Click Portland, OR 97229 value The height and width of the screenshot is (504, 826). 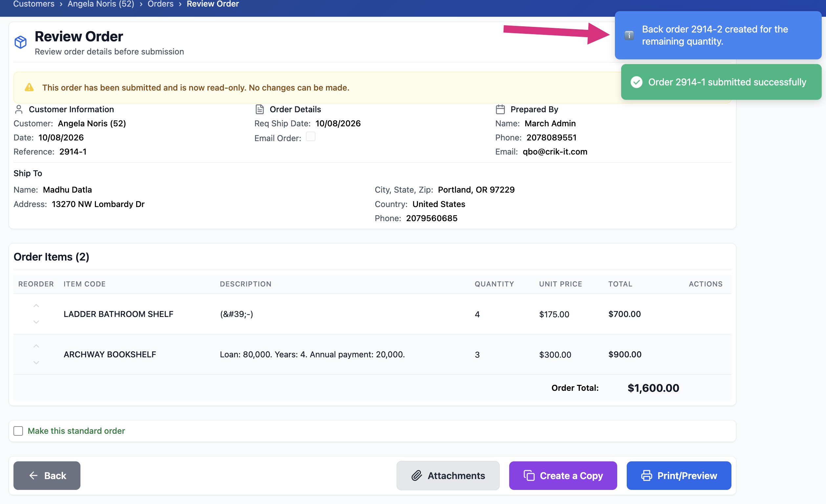pos(476,190)
